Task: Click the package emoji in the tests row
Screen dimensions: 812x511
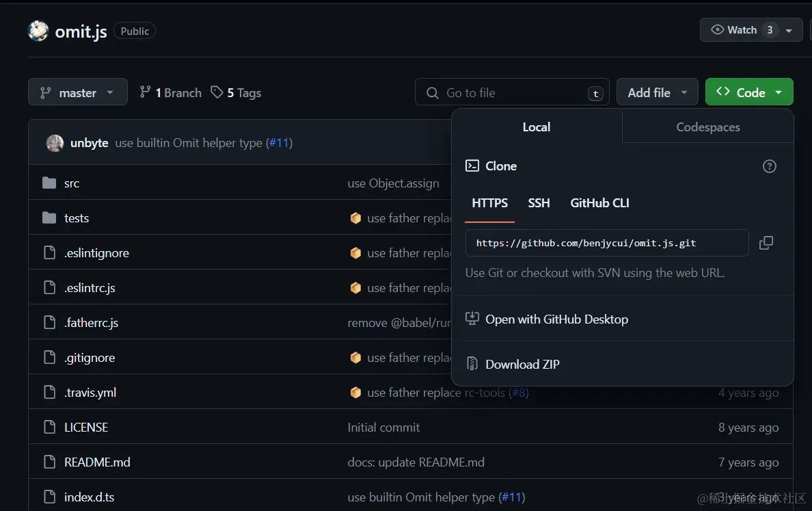Action: 355,218
